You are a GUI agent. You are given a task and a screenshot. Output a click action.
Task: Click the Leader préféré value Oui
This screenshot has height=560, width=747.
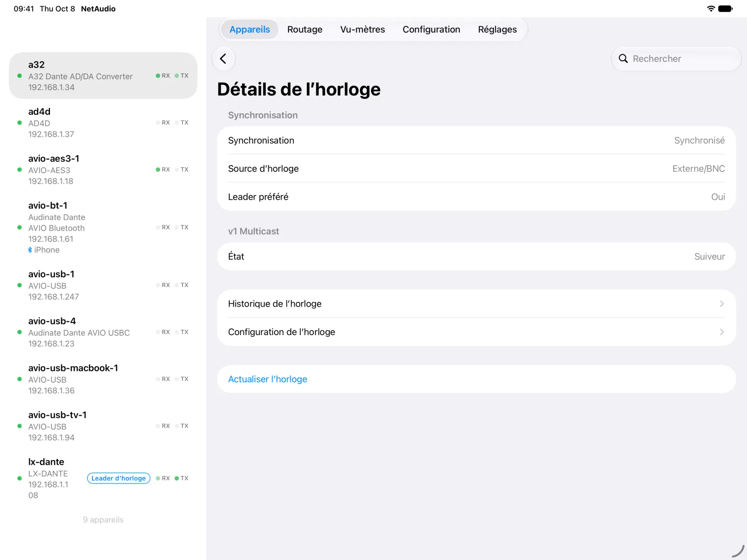click(x=718, y=197)
